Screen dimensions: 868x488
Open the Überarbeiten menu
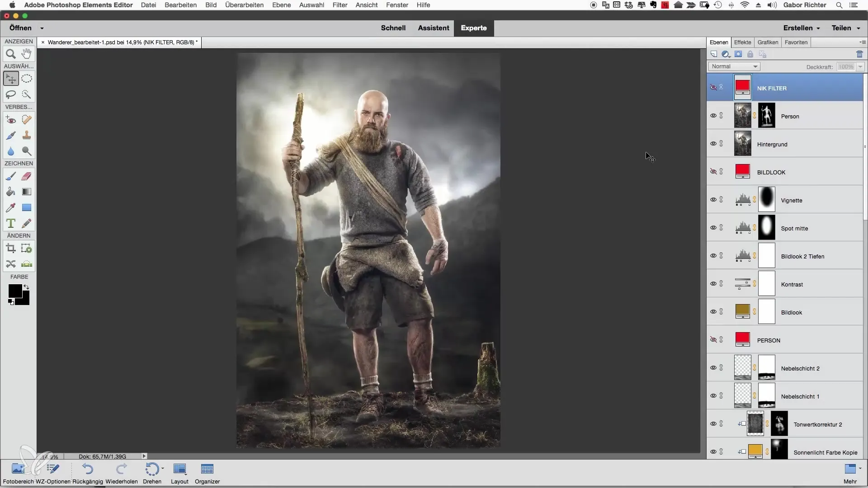click(x=244, y=5)
